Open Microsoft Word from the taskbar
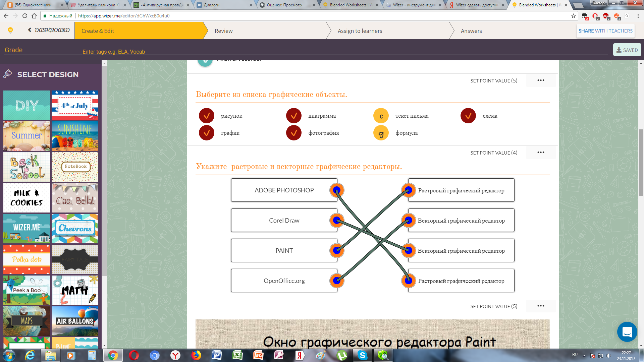Screen dimensions: 644x362 click(217, 355)
